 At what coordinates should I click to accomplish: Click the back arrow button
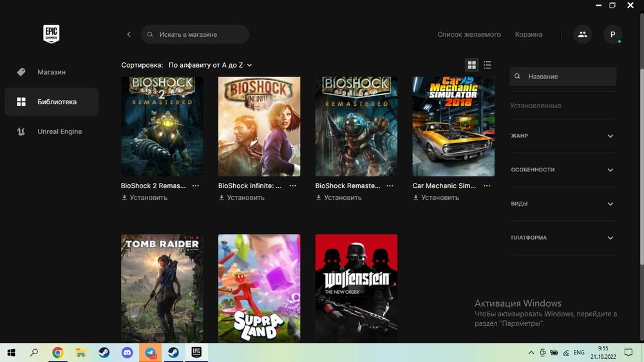(129, 35)
